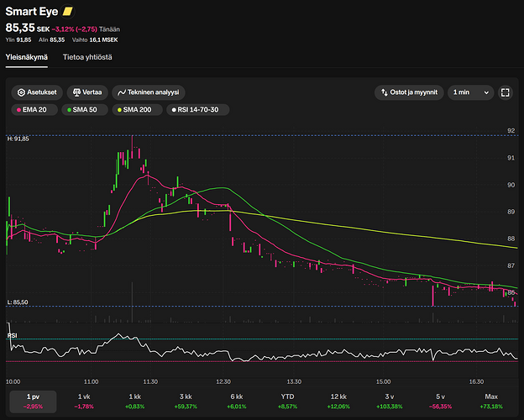Click the Ylin 91,85 value
This screenshot has height=420, width=524.
point(18,39)
